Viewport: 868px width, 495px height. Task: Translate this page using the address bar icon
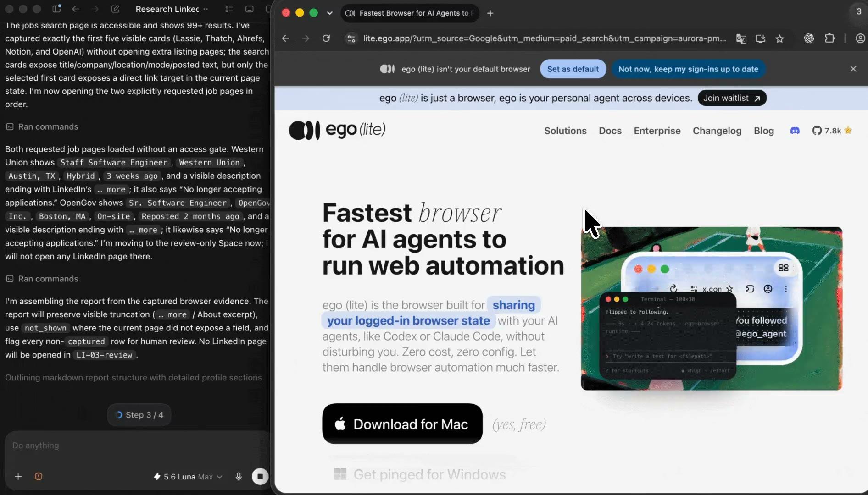tap(741, 38)
